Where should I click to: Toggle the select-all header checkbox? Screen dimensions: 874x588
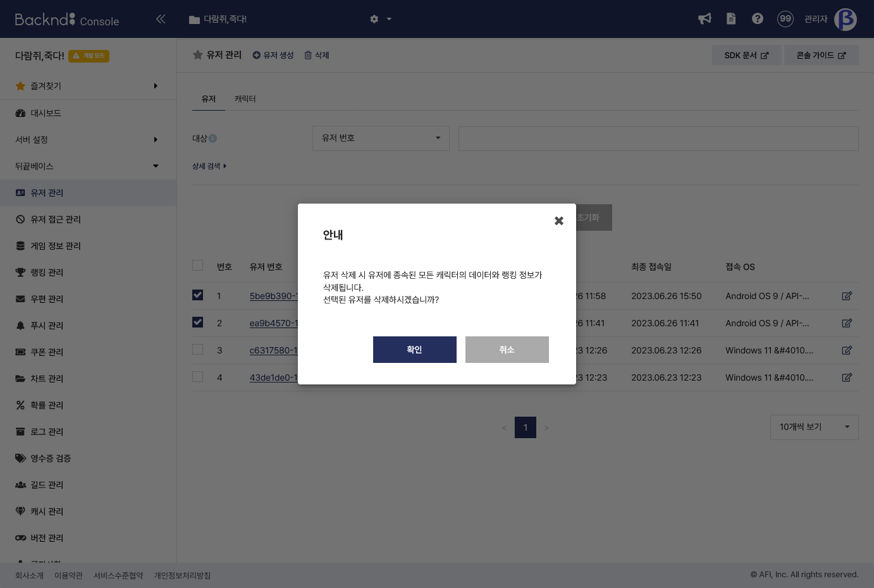[198, 266]
